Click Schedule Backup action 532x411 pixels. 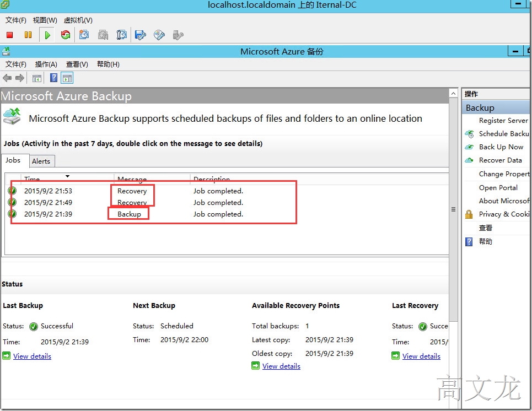pos(504,134)
